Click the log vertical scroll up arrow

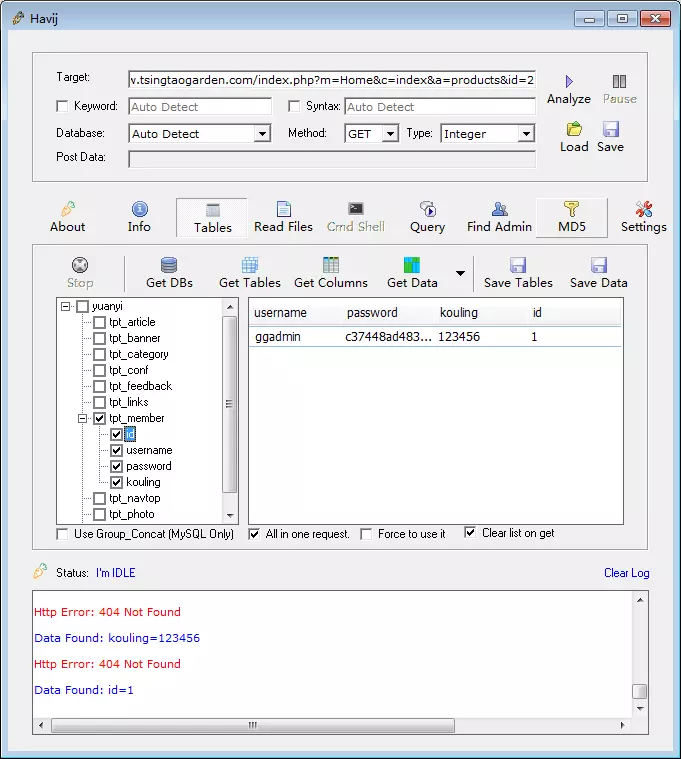coord(640,600)
